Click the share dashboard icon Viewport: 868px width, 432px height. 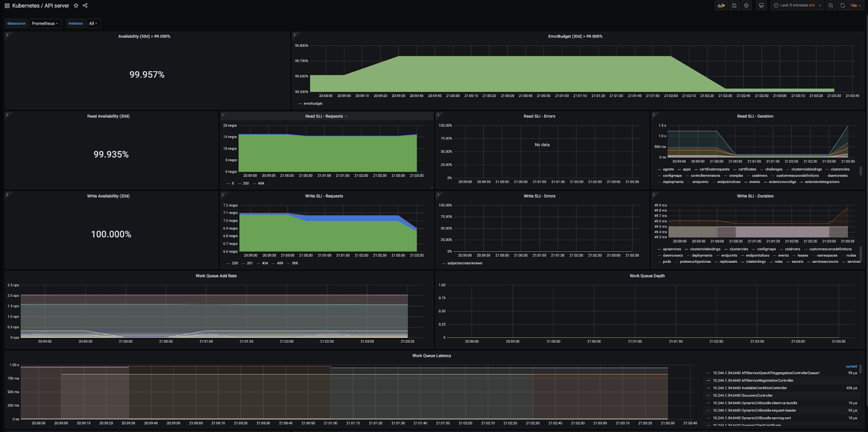[85, 6]
